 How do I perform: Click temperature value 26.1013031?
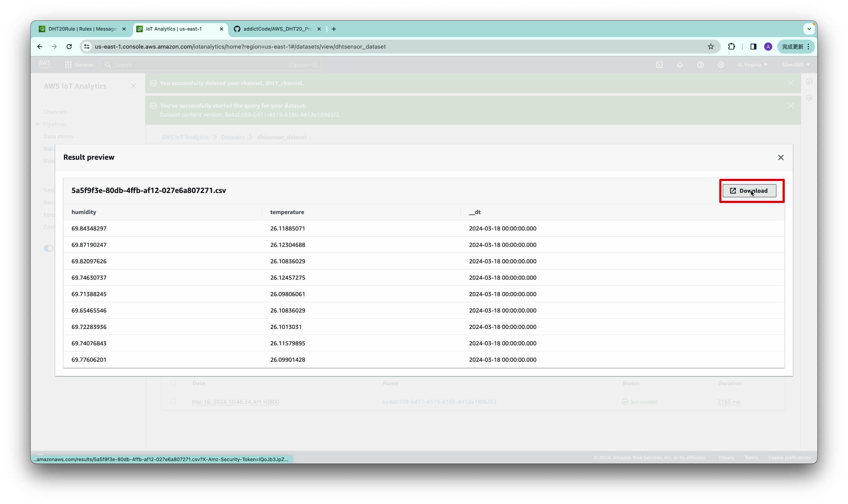click(x=286, y=327)
